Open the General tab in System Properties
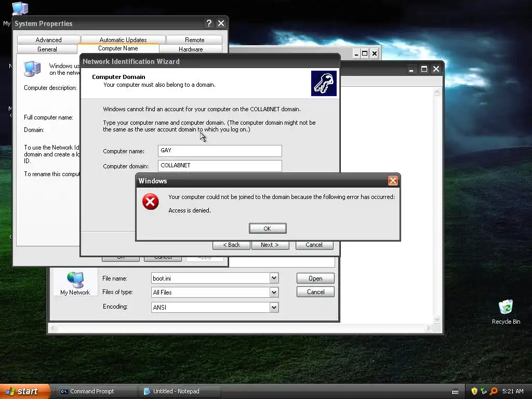Screen dimensions: 532x399 tap(47, 49)
